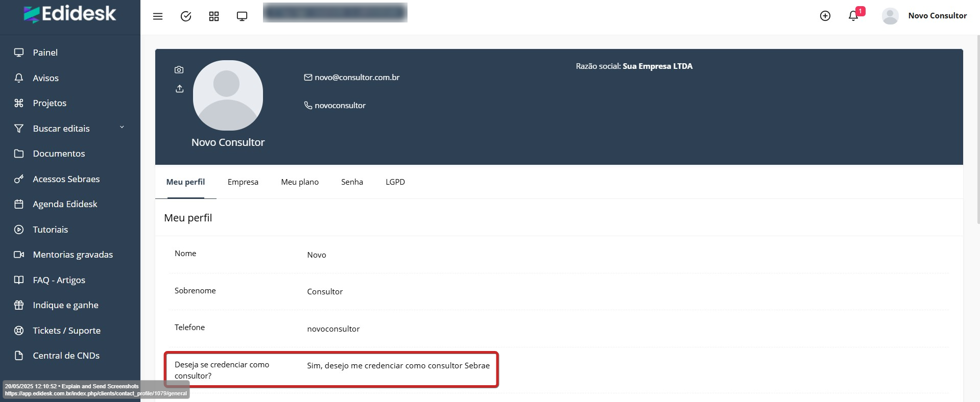The height and width of the screenshot is (402, 980).
Task: Click the camera icon beside profile photo
Action: [x=179, y=70]
